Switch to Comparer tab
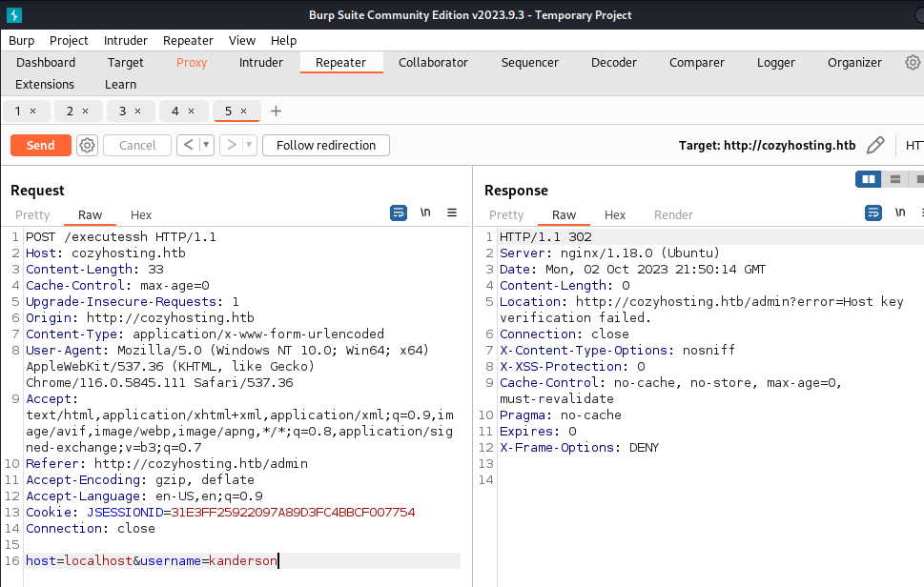924x587 pixels. 696,62
